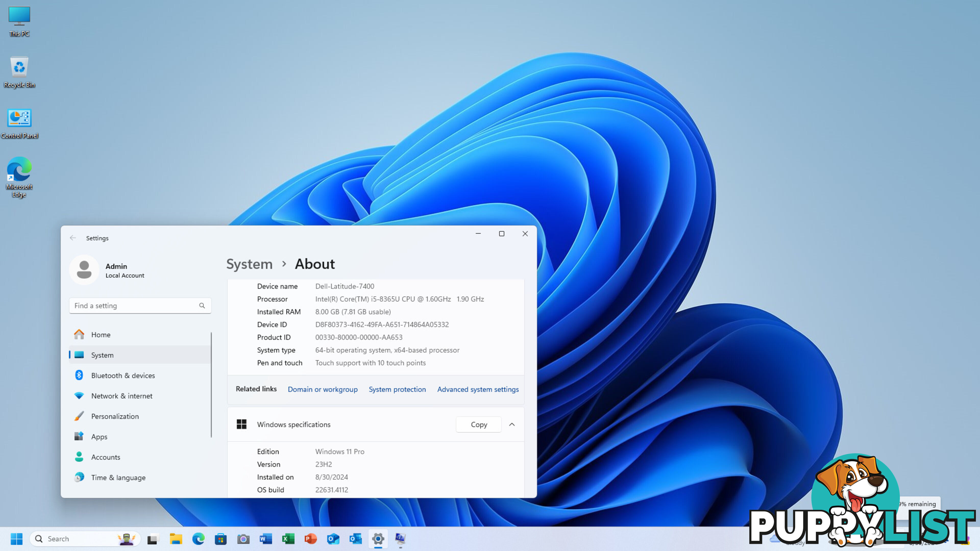
Task: Select the Edition value Windows 11 Pro
Action: pos(340,451)
